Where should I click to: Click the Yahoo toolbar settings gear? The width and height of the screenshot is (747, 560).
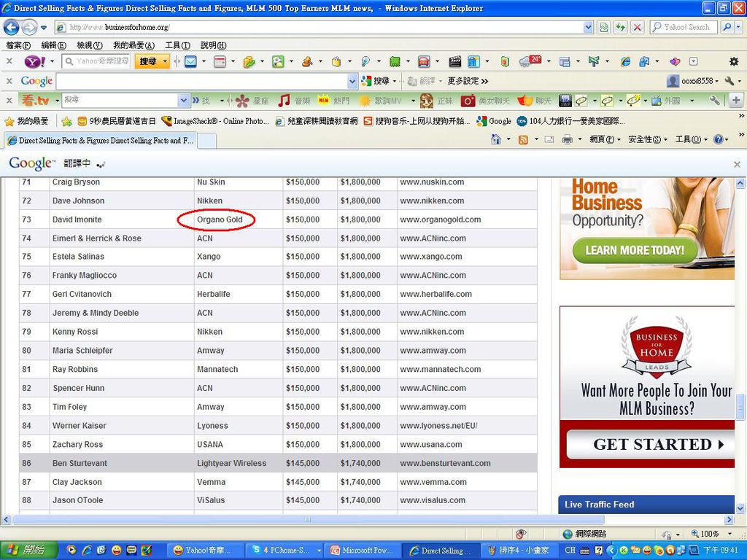[x=734, y=61]
